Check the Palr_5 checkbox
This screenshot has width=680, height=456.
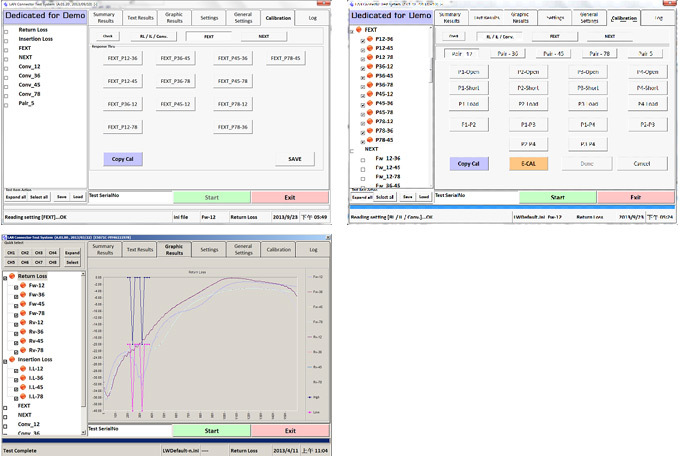coord(6,103)
